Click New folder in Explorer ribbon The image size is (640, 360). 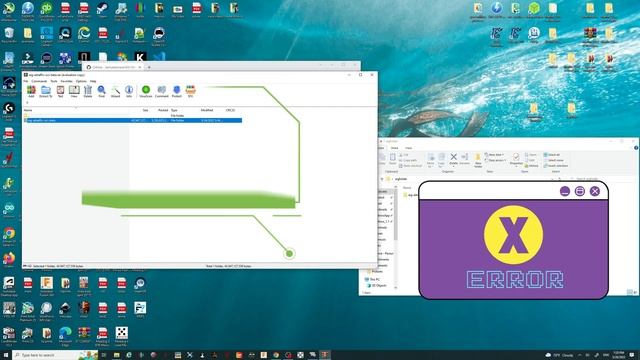[478, 160]
